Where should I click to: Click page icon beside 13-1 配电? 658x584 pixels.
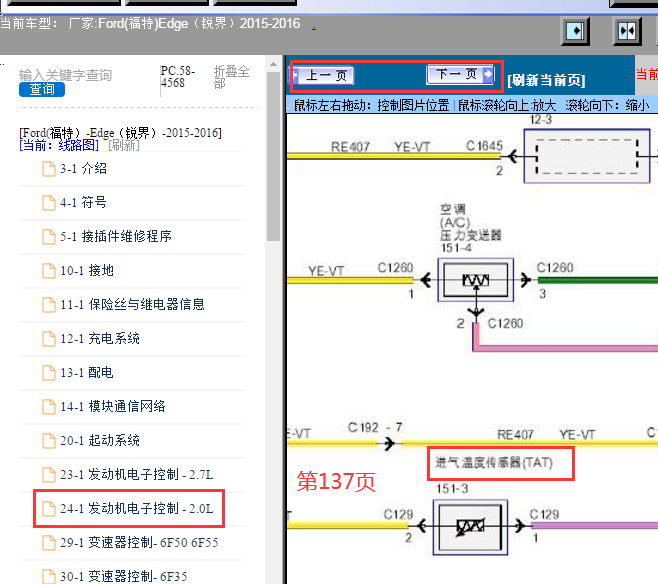point(49,373)
